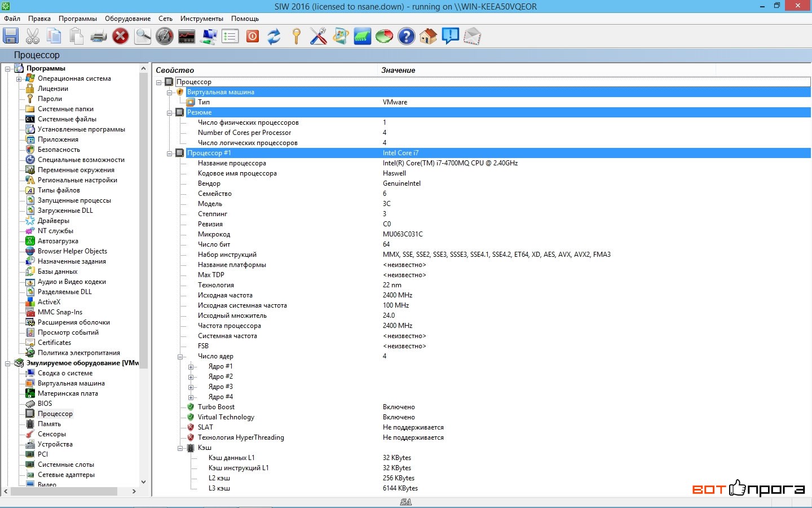
Task: Open the Оборудование menu
Action: point(128,19)
